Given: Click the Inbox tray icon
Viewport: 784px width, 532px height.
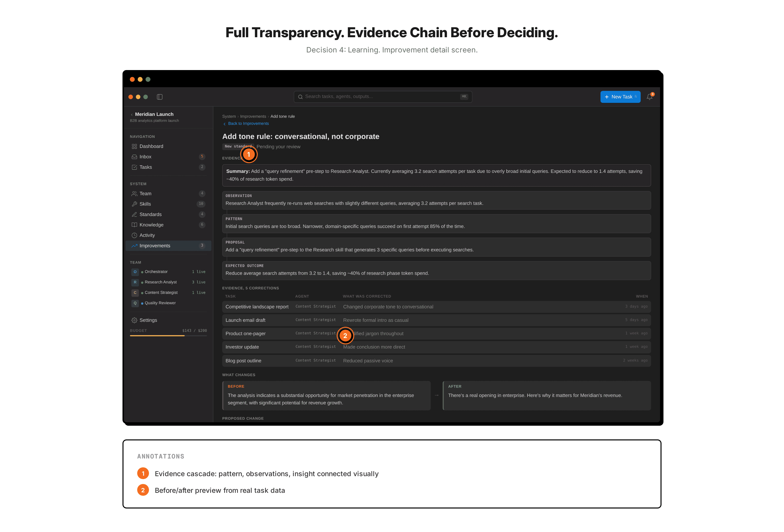Looking at the screenshot, I should point(134,157).
